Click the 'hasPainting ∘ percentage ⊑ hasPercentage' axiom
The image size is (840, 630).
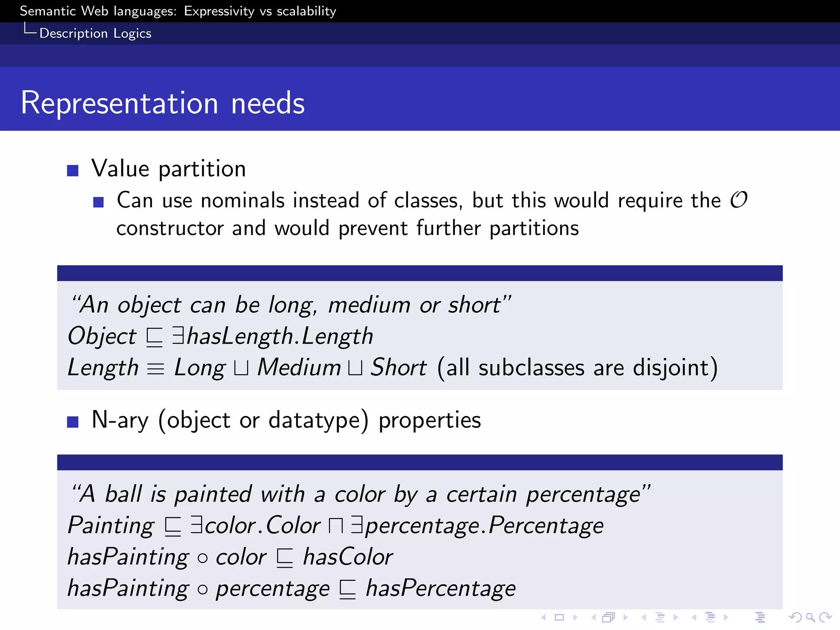pos(292,588)
